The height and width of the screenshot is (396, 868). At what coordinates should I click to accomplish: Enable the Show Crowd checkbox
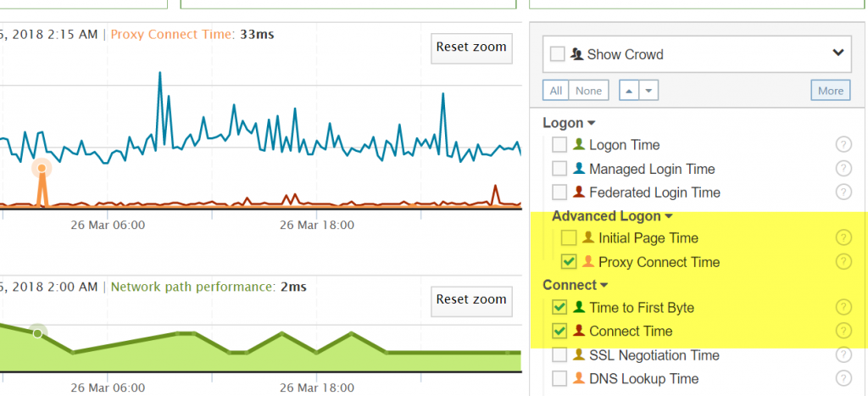558,54
